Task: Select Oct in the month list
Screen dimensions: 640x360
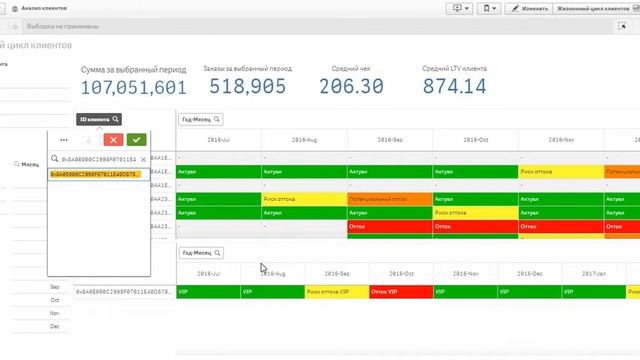Action: pos(55,300)
